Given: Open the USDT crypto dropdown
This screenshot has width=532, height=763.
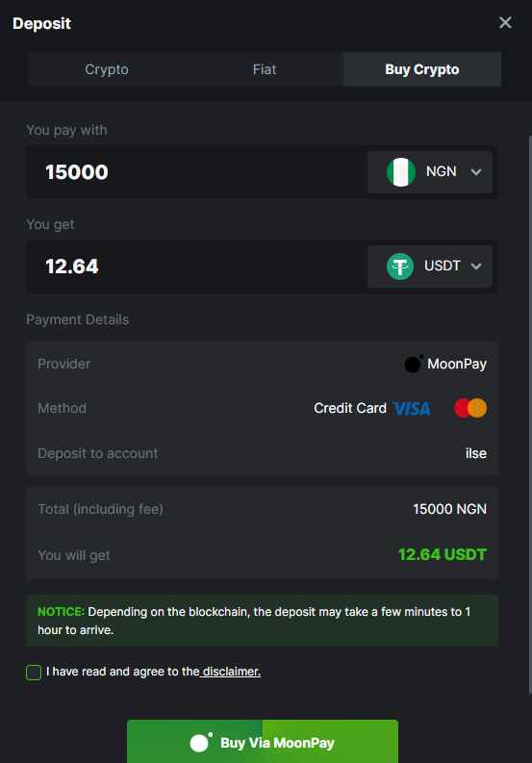Looking at the screenshot, I should [430, 267].
